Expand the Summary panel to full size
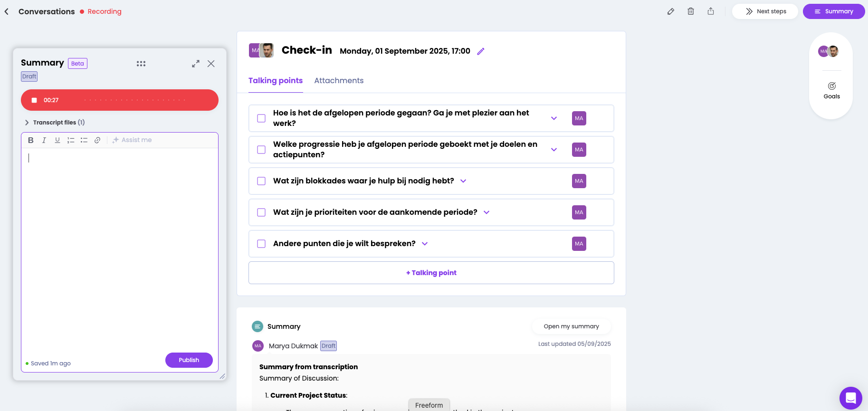This screenshot has height=411, width=868. pyautogui.click(x=196, y=64)
